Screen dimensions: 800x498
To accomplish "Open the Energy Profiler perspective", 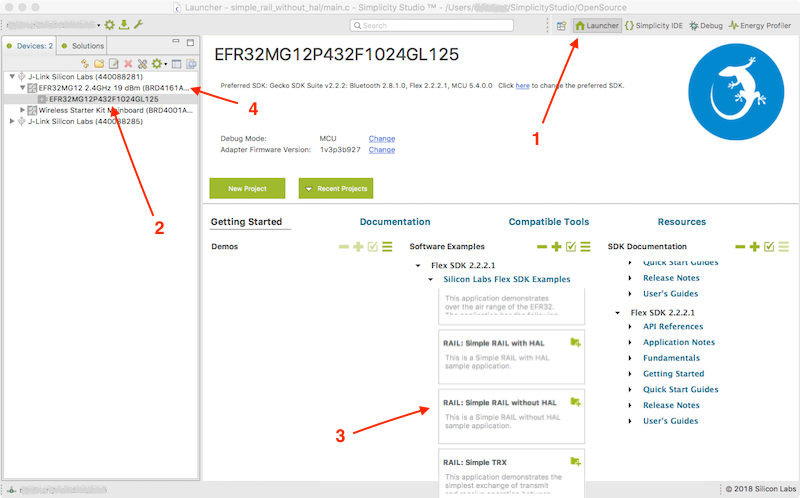I will 760,26.
